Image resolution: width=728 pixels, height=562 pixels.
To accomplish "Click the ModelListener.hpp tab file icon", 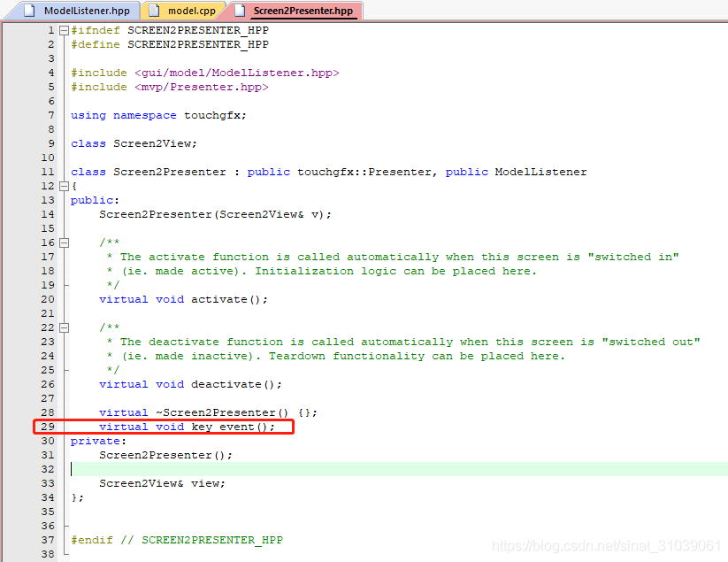I will (29, 11).
